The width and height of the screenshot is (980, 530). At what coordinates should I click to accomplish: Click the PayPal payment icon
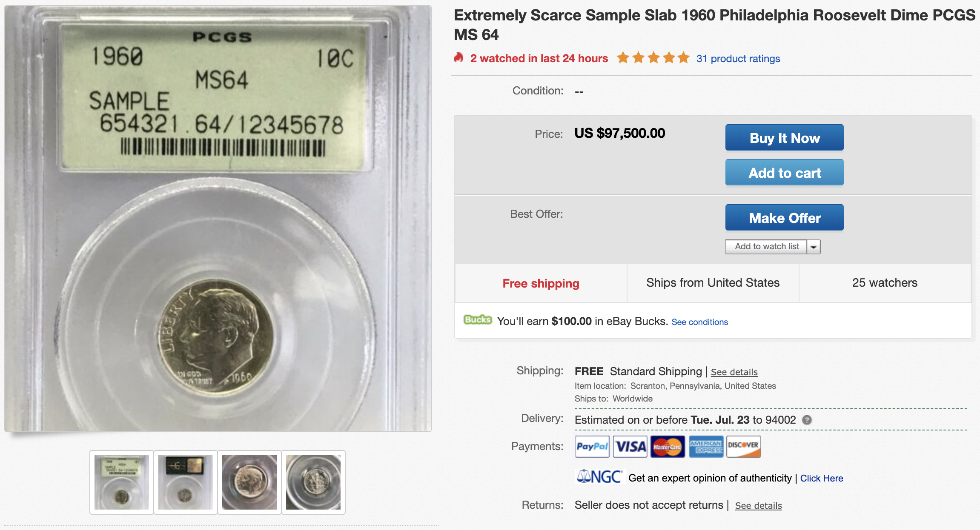592,446
